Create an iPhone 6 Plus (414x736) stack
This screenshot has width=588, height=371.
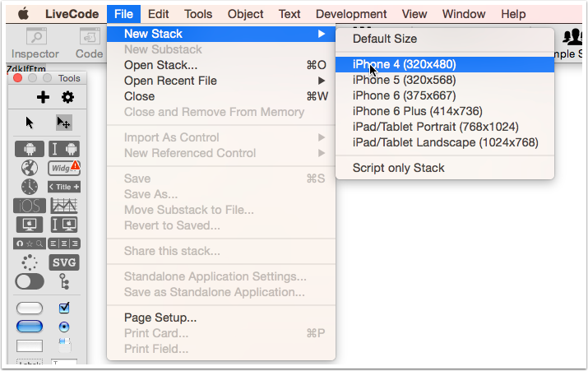445,111
